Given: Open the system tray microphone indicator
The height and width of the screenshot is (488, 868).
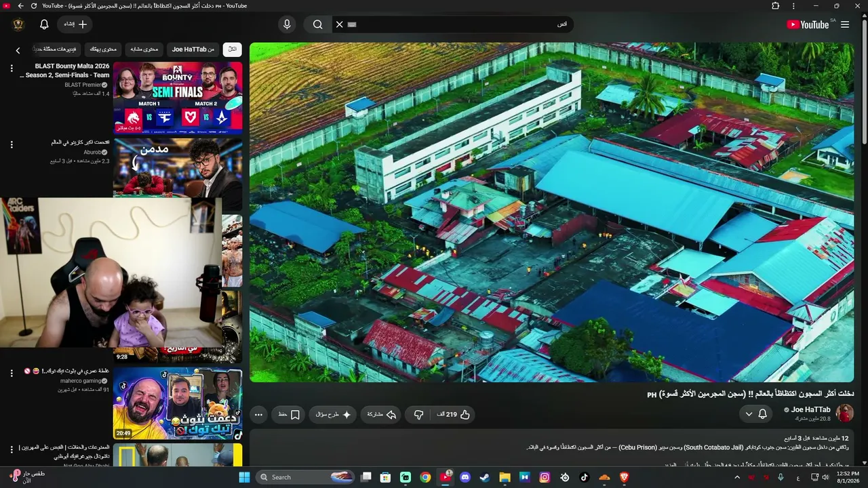Looking at the screenshot, I should pos(781,477).
